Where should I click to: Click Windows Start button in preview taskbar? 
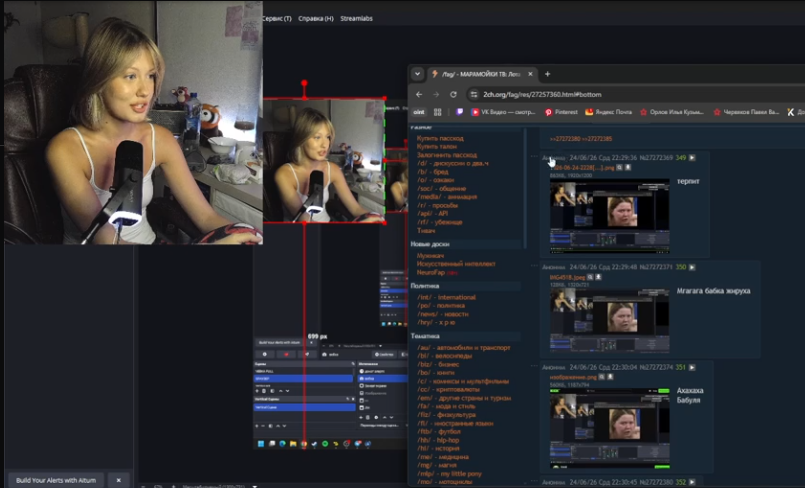point(261,443)
